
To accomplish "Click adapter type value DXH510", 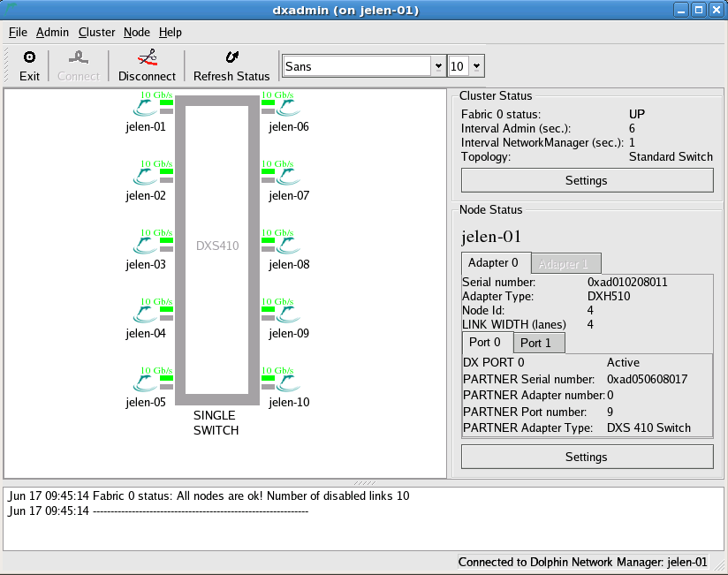I will pos(609,296).
